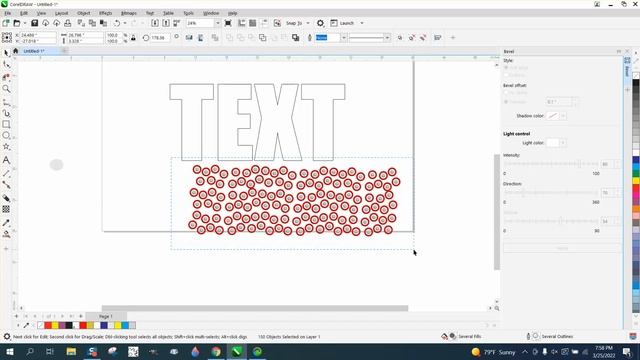
Task: Toggle the lock ratio padlock
Action: [x=133, y=38]
